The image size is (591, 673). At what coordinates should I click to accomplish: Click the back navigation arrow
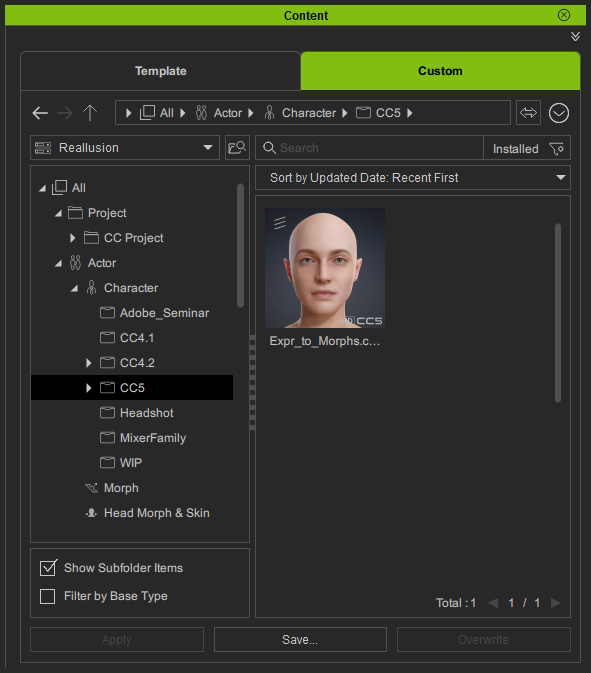coord(40,113)
